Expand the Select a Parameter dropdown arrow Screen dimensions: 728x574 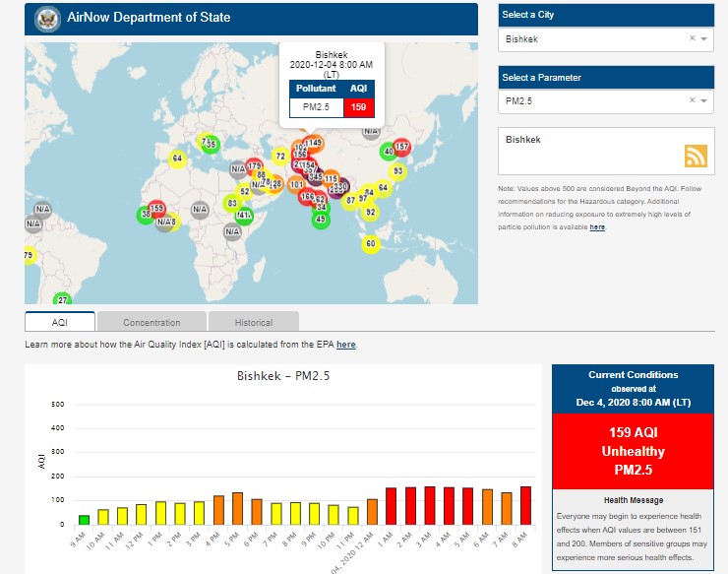click(704, 100)
